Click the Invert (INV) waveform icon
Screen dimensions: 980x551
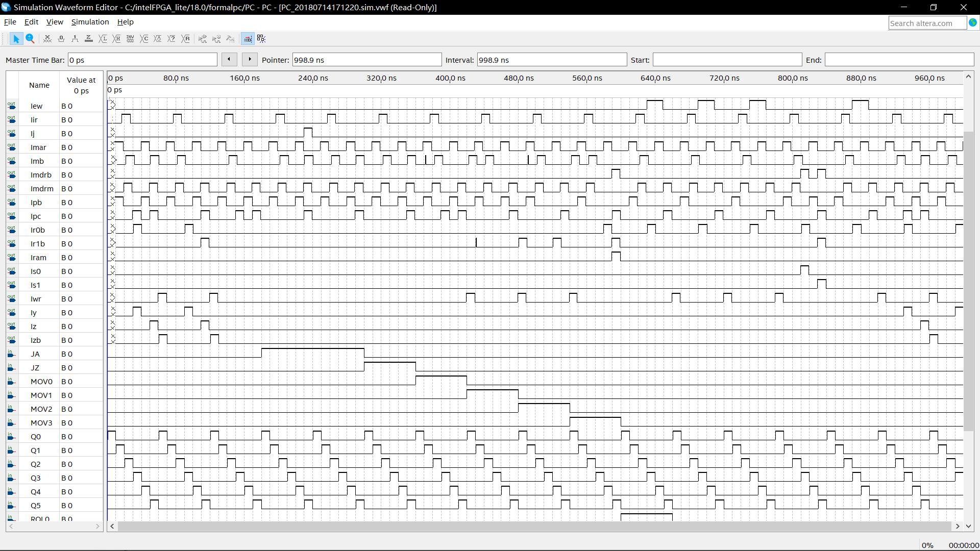130,39
